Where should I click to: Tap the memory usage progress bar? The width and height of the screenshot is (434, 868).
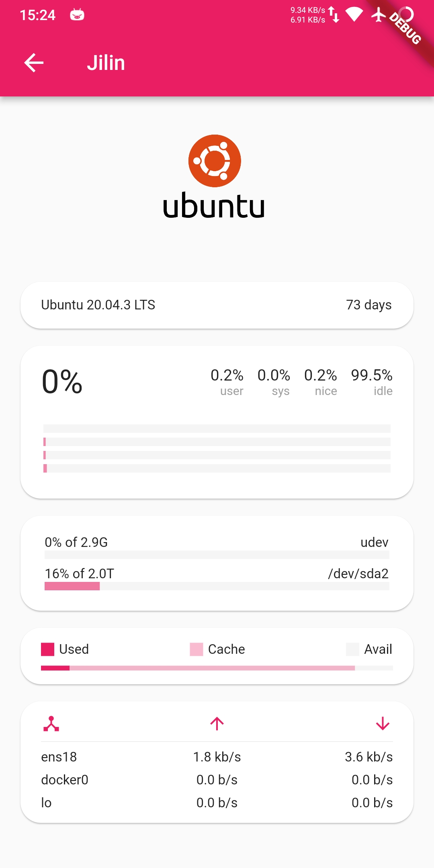click(x=217, y=668)
